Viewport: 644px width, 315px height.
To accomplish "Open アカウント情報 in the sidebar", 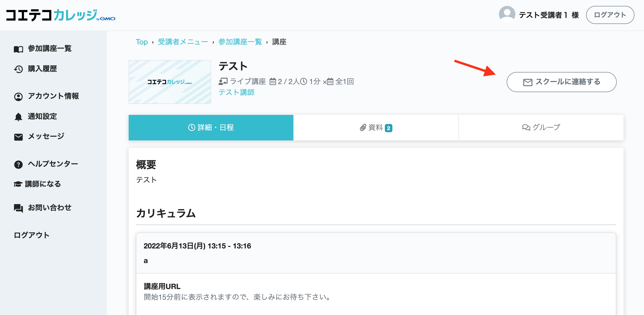I will [46, 96].
